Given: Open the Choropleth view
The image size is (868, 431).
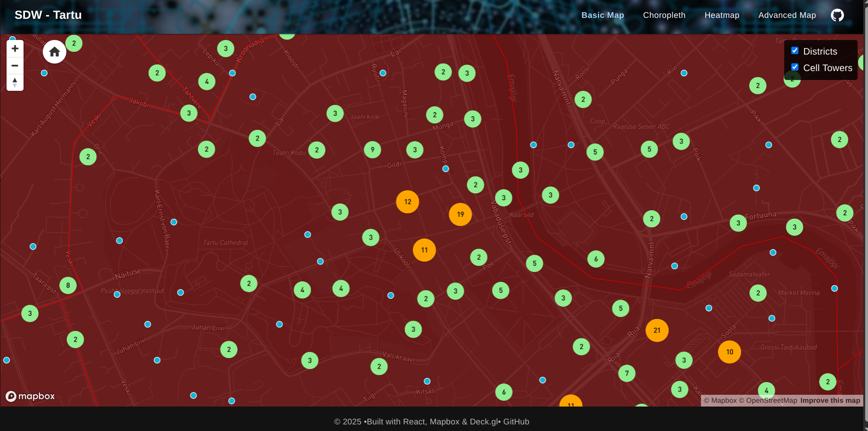Looking at the screenshot, I should (664, 15).
